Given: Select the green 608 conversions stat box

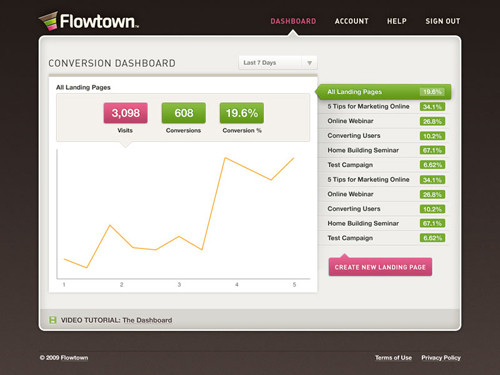Looking at the screenshot, I should [184, 113].
